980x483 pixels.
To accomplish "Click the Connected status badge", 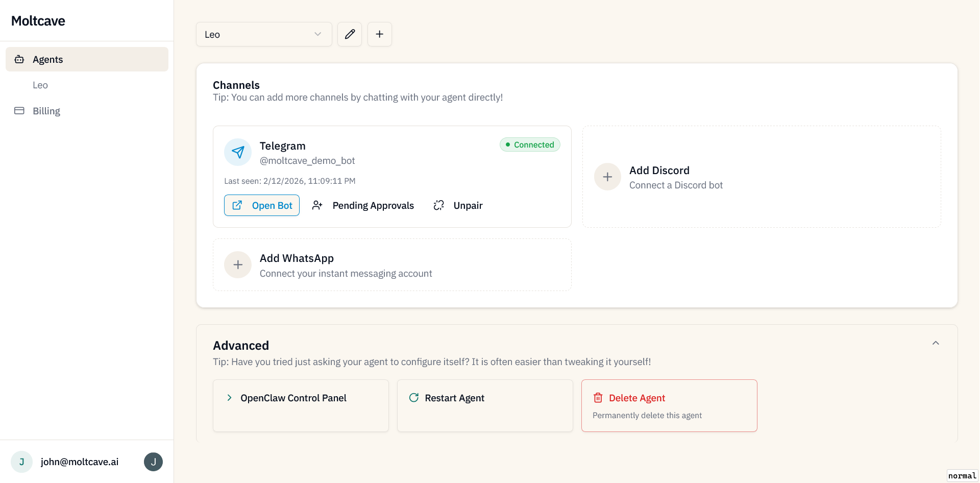I will click(x=530, y=145).
